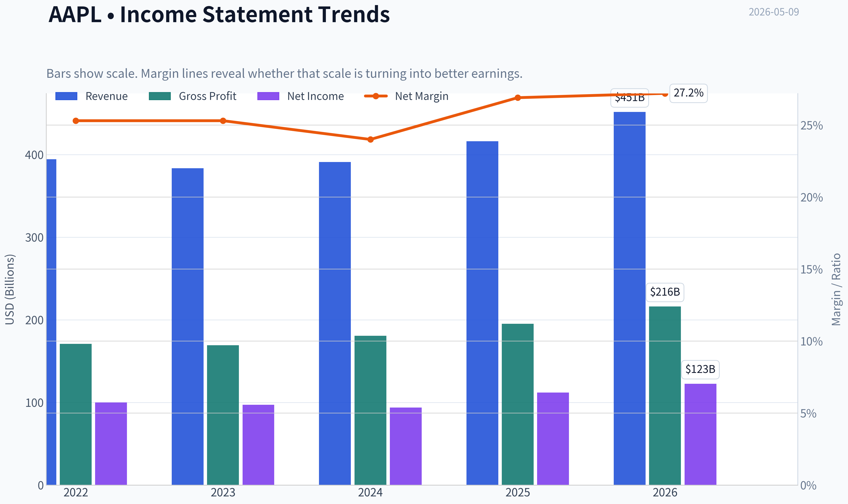This screenshot has width=848, height=504.
Task: Toggle the Gross Profit legend entry
Action: tap(192, 96)
